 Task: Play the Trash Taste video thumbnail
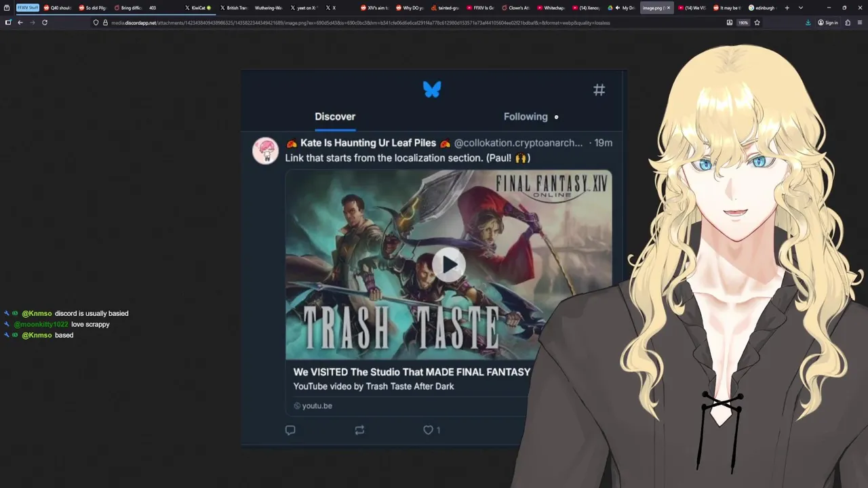tap(449, 264)
